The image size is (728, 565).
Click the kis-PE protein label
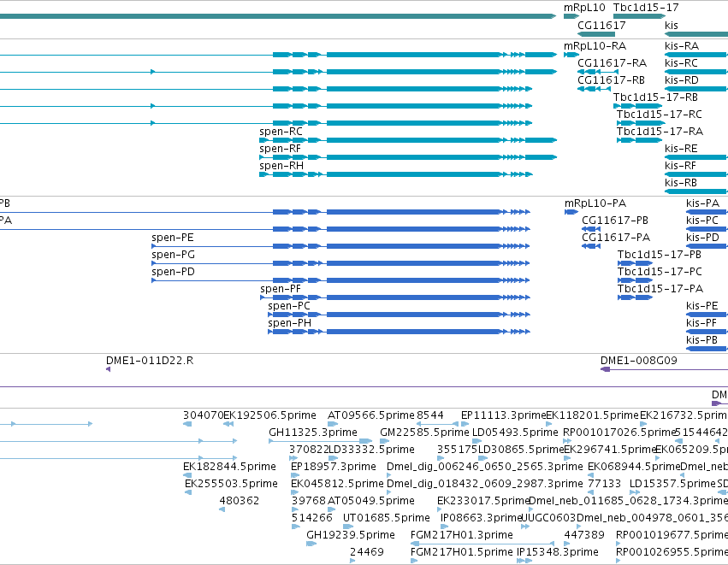702,307
